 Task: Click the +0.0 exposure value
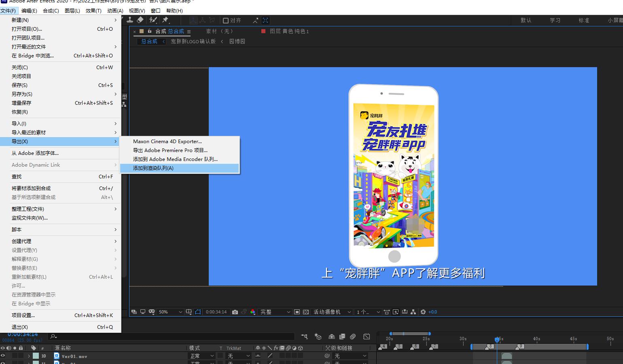coord(433,312)
